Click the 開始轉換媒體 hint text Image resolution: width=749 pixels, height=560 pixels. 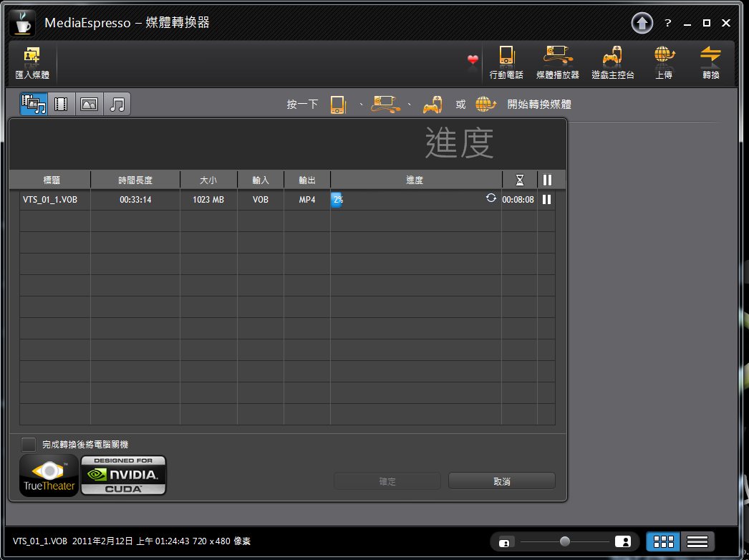539,104
